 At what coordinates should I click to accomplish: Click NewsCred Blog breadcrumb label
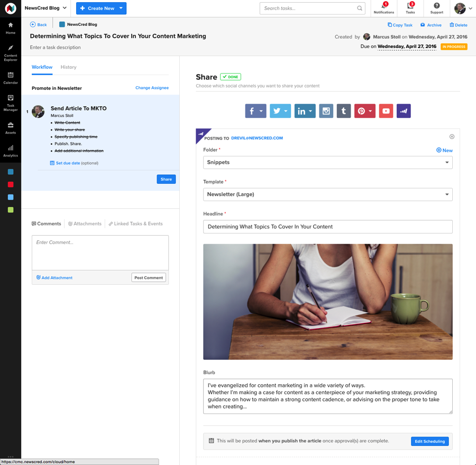[x=82, y=24]
